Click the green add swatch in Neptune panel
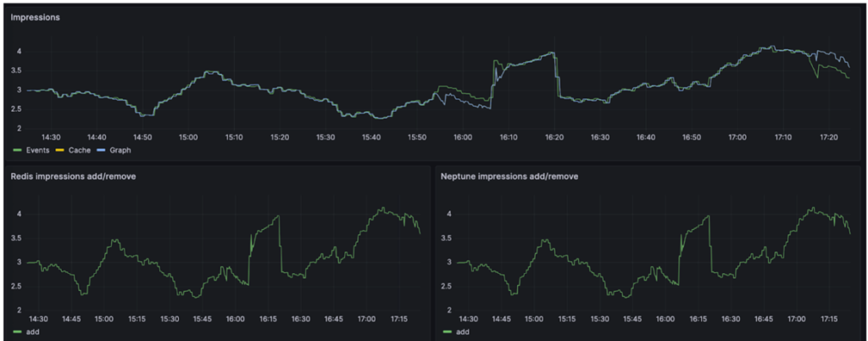 [x=448, y=332]
